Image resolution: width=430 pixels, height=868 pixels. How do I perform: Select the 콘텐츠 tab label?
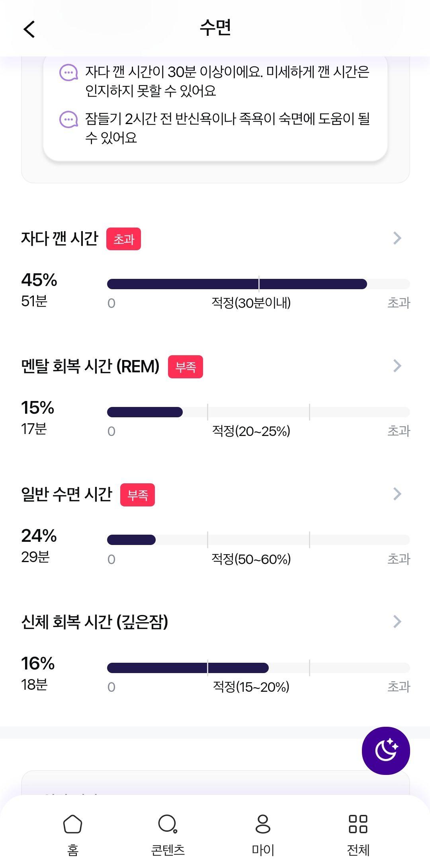(x=168, y=850)
